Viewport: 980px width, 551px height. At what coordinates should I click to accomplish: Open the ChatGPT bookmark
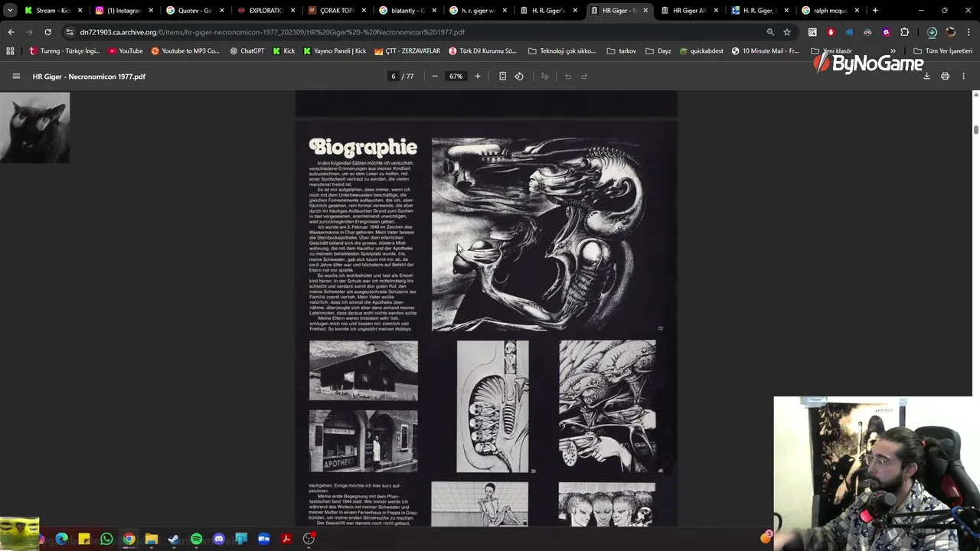(247, 51)
